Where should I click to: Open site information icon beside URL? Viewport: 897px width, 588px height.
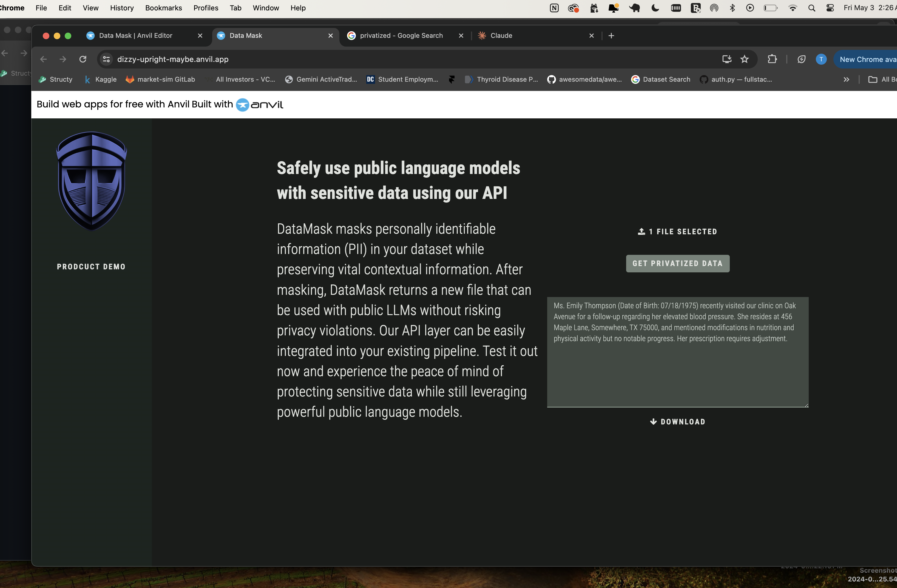tap(106, 59)
